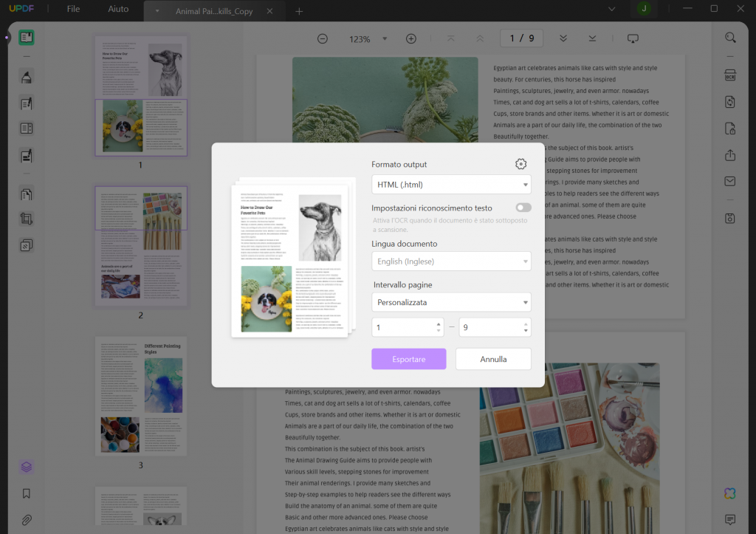This screenshot has height=534, width=756.
Task: Open the Email document icon
Action: coord(730,180)
